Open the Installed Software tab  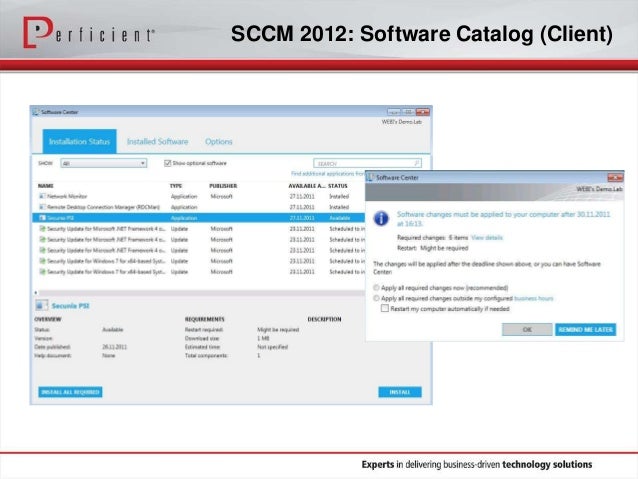(x=157, y=142)
